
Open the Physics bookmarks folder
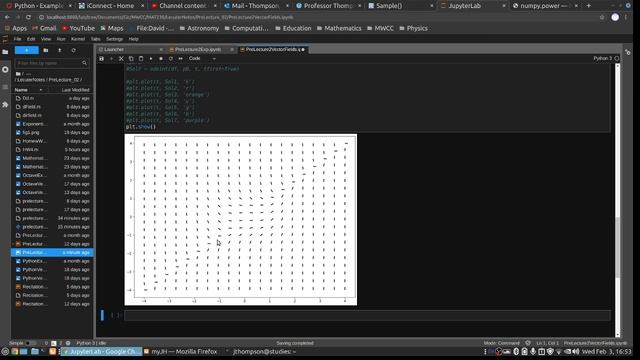pyautogui.click(x=413, y=28)
